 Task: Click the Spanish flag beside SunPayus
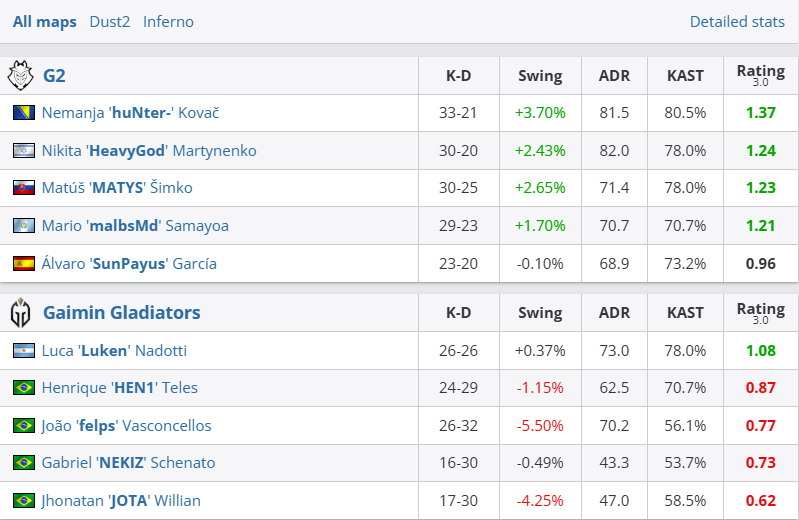click(24, 264)
